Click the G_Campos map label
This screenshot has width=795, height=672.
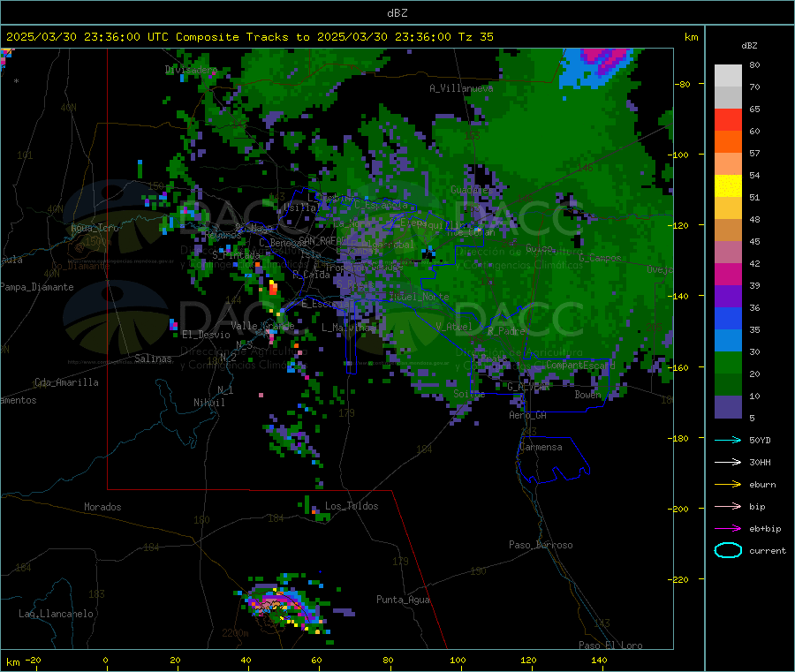pos(600,258)
